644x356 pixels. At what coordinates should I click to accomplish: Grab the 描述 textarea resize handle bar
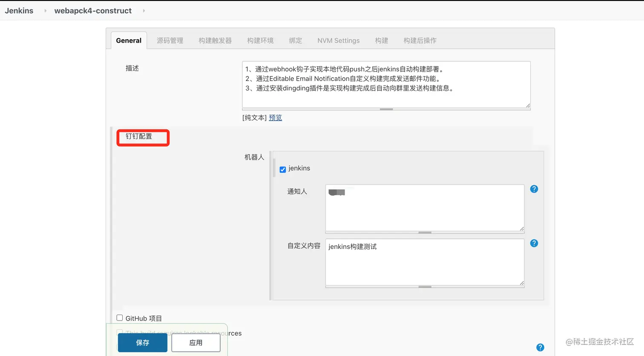point(386,109)
